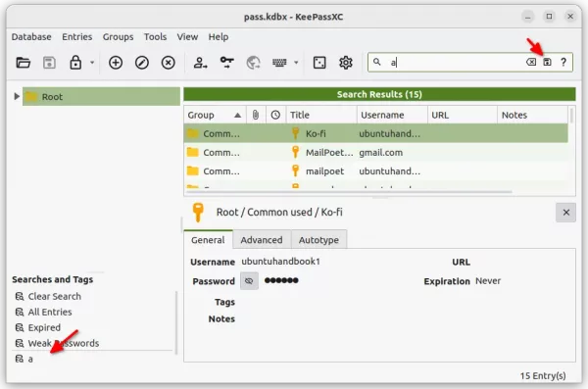Sort by Notes column header
This screenshot has height=389, width=588.
532,115
